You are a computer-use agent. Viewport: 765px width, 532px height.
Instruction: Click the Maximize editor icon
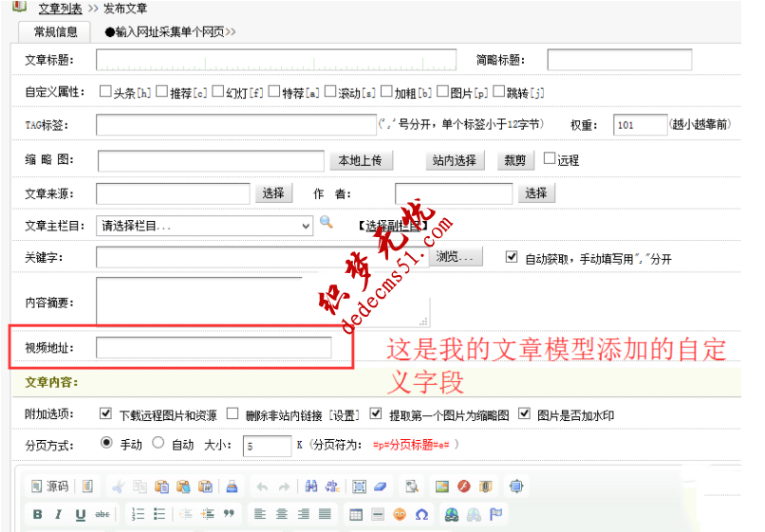click(x=516, y=486)
